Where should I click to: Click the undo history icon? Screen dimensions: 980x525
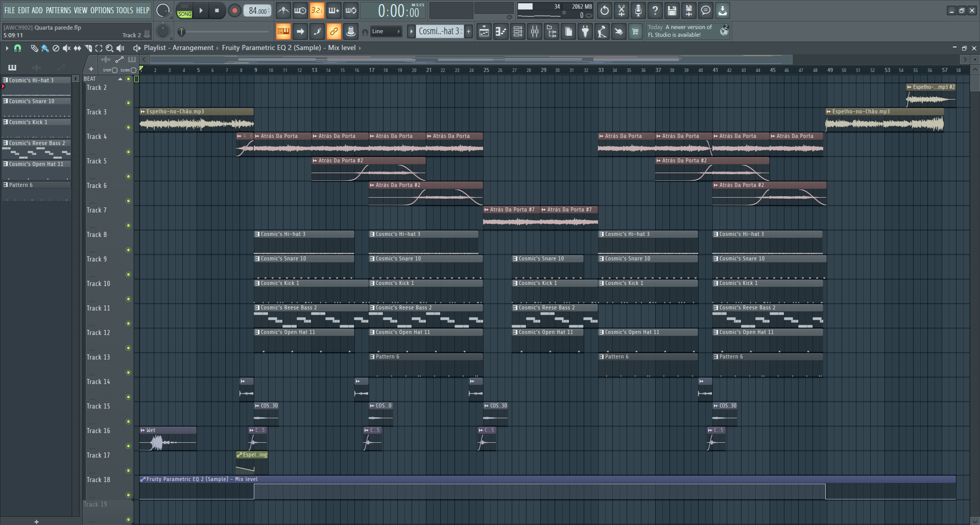(x=605, y=10)
